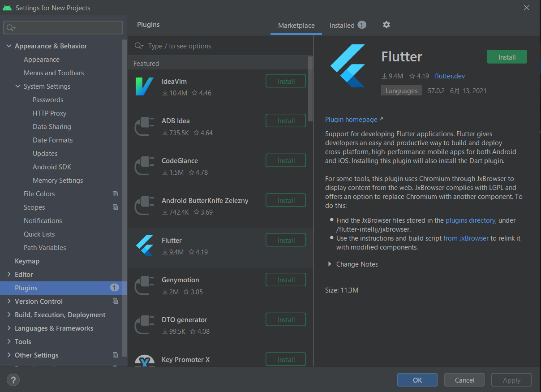
Task: Open the Path Variables page
Action: pos(45,248)
